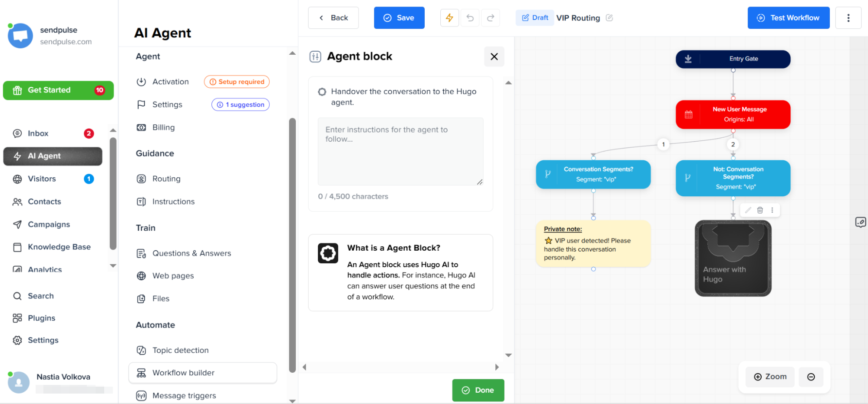This screenshot has width=868, height=404.
Task: Open the sticky-note icon on canvas edge
Action: pos(861,222)
